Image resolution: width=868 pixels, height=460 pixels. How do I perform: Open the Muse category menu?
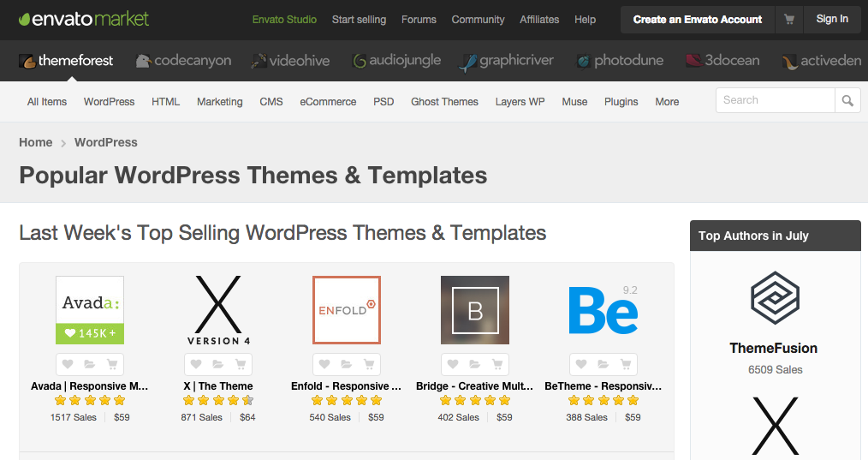[x=574, y=102]
